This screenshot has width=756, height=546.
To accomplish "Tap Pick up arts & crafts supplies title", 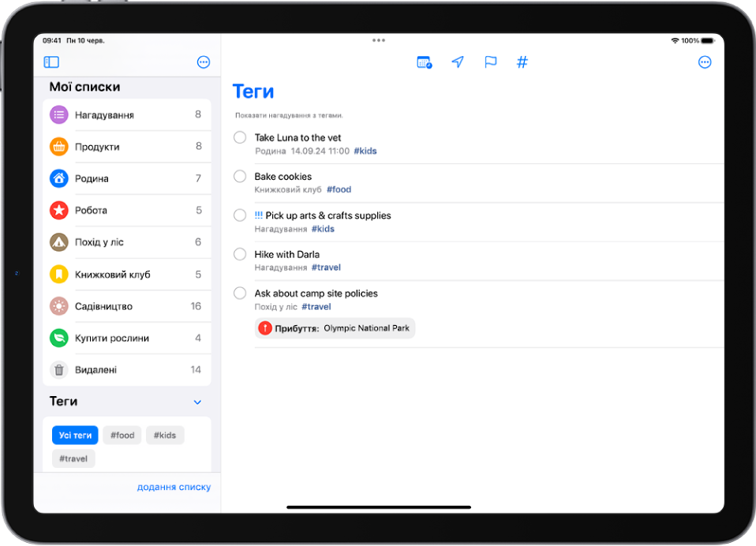I will (x=327, y=215).
